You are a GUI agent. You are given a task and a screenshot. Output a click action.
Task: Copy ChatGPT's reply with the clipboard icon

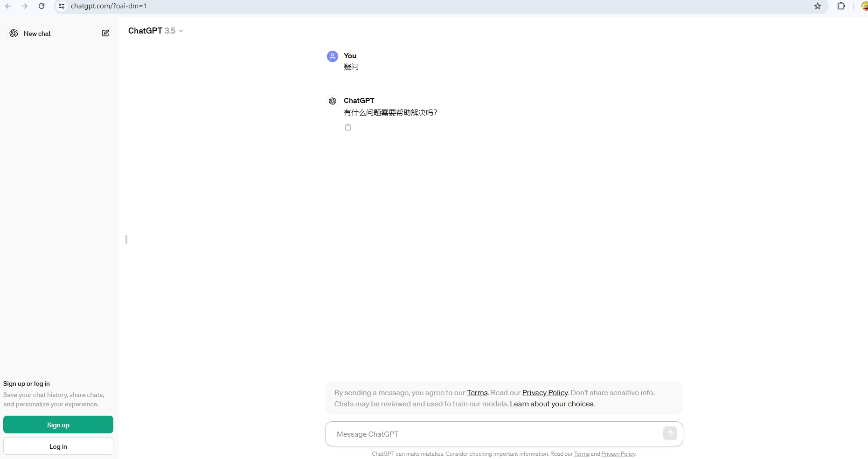(x=348, y=127)
